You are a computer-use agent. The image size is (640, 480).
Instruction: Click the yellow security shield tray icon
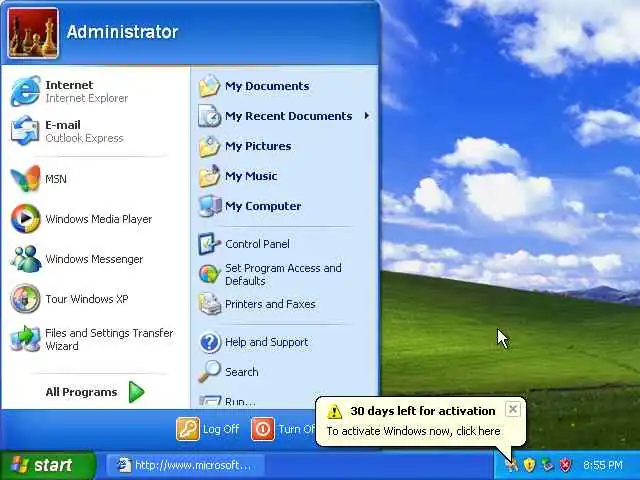pyautogui.click(x=529, y=464)
